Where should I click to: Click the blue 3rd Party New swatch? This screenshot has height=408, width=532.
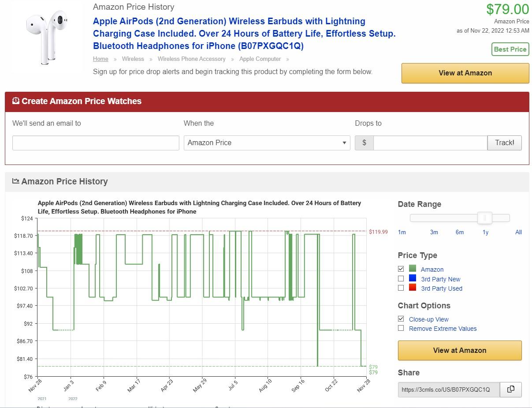(x=413, y=278)
